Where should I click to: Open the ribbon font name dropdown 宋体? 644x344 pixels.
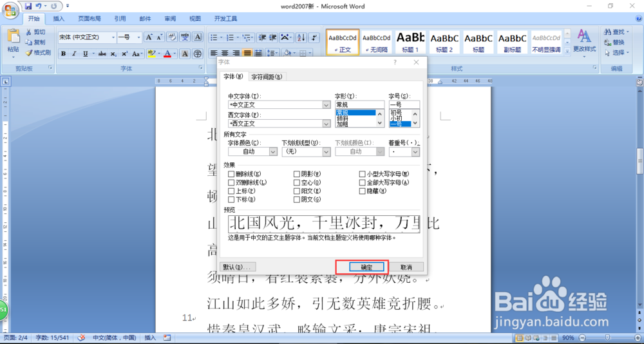[113, 37]
